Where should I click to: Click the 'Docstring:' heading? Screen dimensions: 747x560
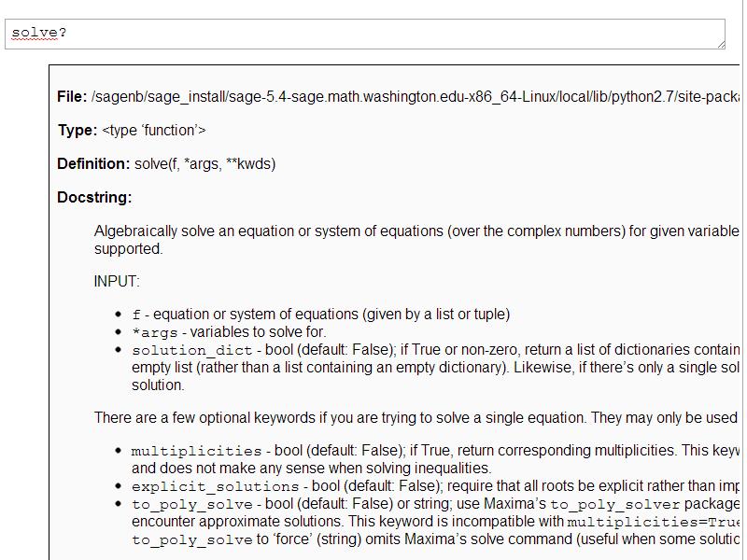[94, 198]
